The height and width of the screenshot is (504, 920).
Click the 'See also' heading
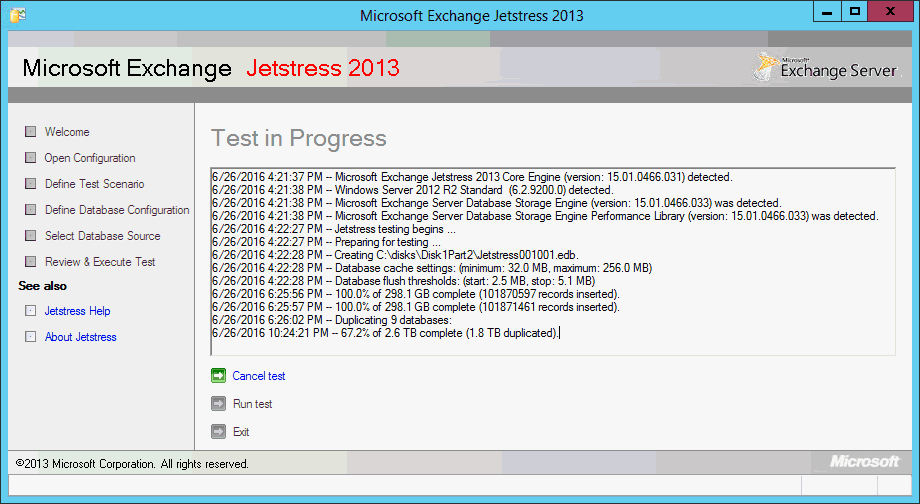42,286
